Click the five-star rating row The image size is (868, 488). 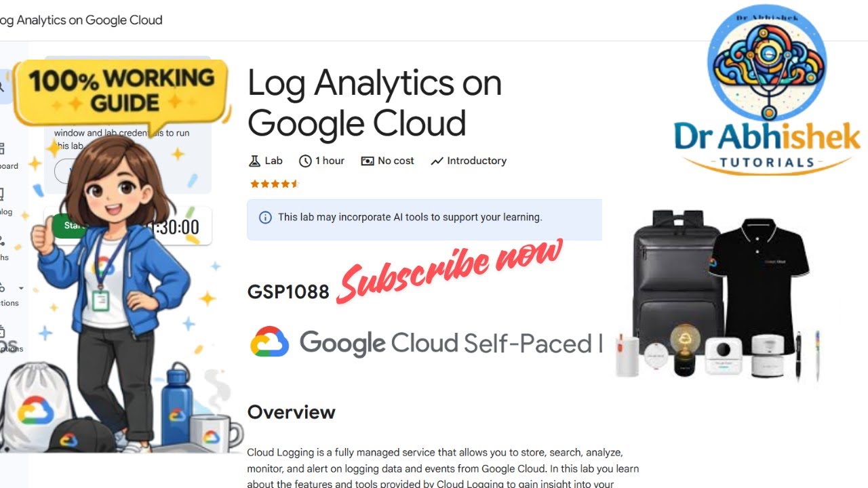click(x=274, y=184)
